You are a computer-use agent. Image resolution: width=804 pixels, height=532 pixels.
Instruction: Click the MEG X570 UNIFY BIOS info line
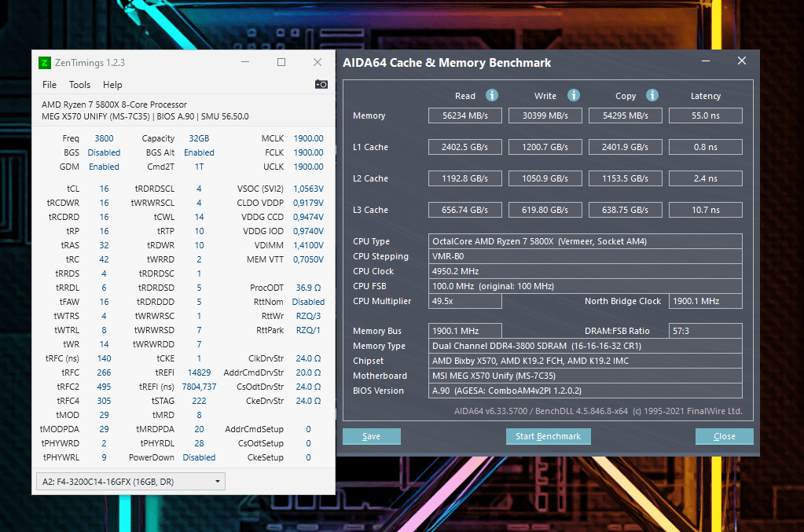pyautogui.click(x=145, y=116)
